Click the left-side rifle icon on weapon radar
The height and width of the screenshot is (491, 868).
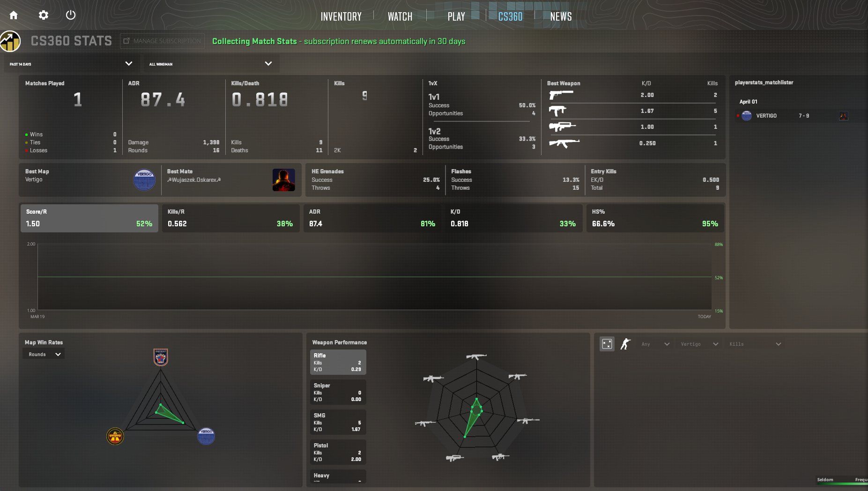coord(425,424)
